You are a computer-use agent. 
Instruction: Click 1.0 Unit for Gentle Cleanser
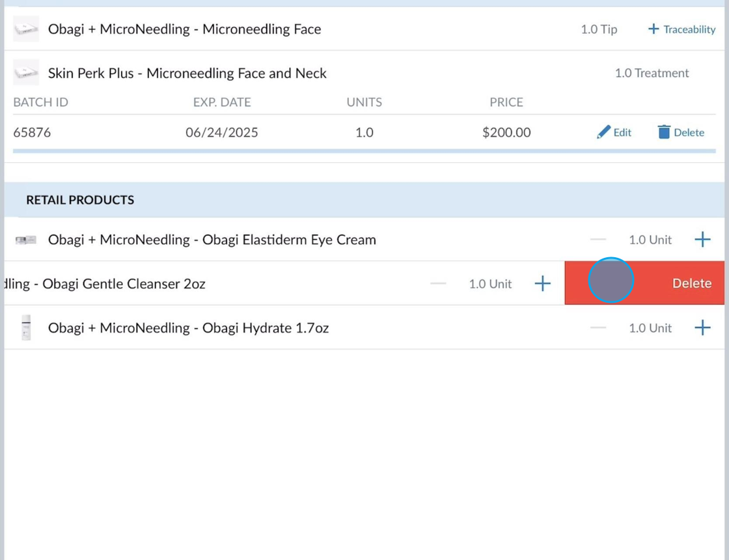(x=490, y=284)
